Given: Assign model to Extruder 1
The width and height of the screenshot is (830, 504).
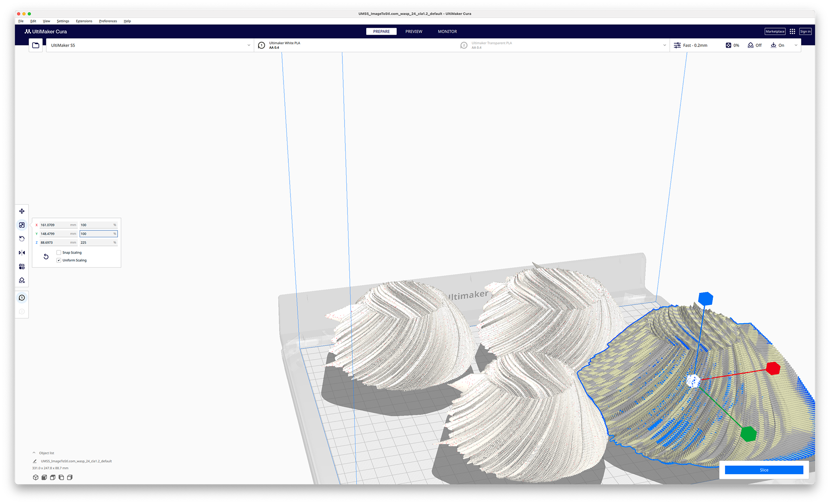Looking at the screenshot, I should pos(22,298).
